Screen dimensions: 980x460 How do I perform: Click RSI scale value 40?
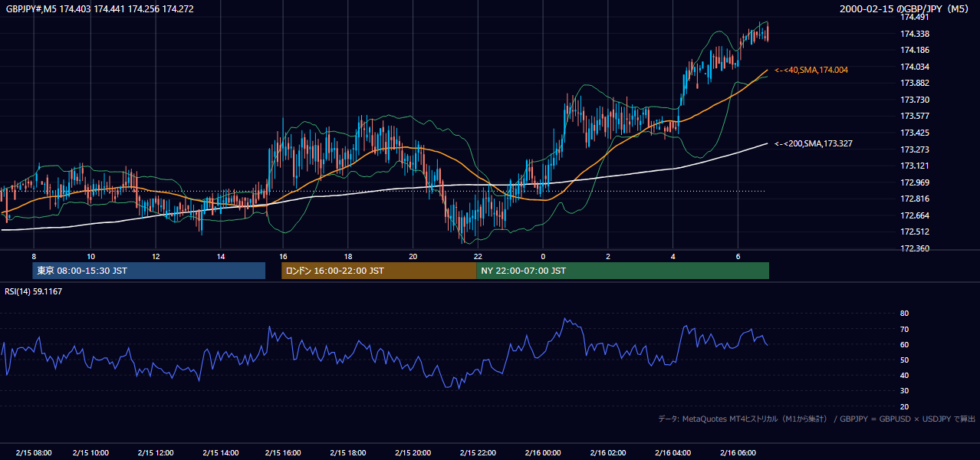tap(904, 376)
